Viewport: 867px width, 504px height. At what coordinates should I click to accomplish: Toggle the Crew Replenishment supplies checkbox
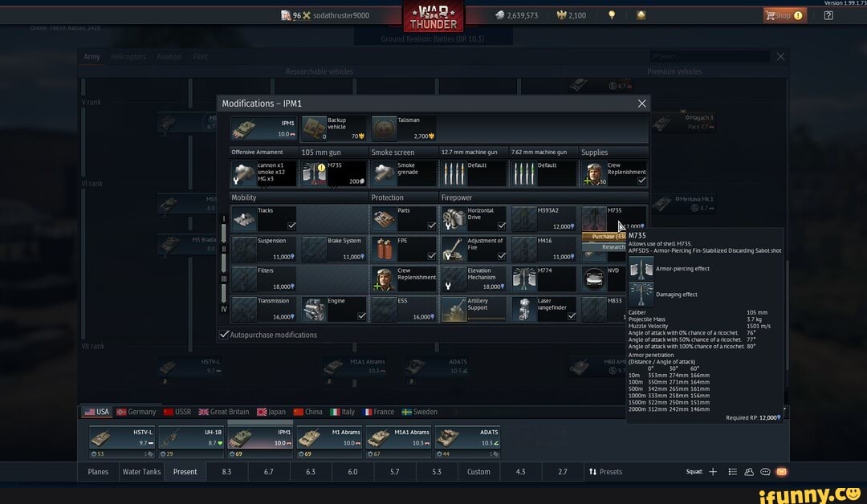641,181
